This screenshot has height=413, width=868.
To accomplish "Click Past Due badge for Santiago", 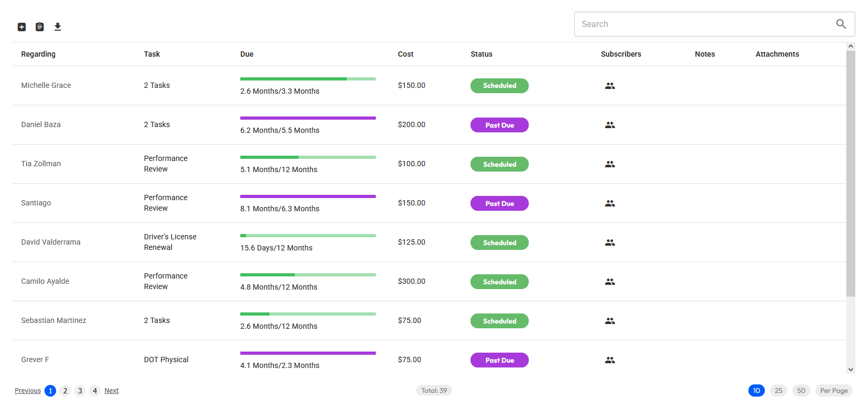I will pos(500,203).
